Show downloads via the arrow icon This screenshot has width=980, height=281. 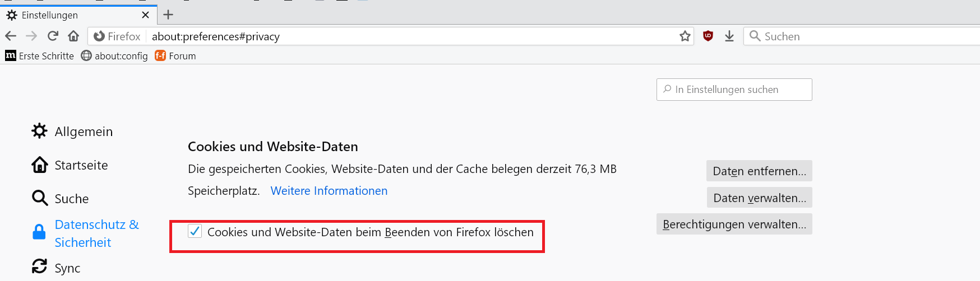pyautogui.click(x=729, y=36)
